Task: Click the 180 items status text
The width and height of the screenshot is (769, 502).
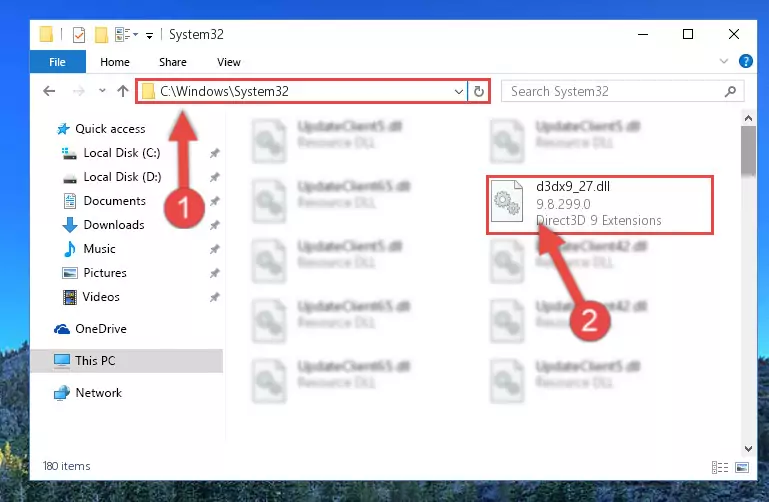Action: click(66, 466)
